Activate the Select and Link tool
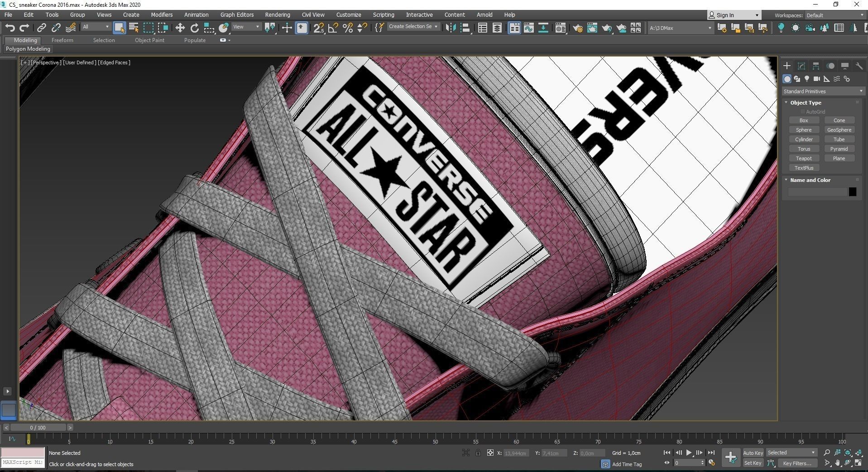This screenshot has height=472, width=868. [41, 28]
